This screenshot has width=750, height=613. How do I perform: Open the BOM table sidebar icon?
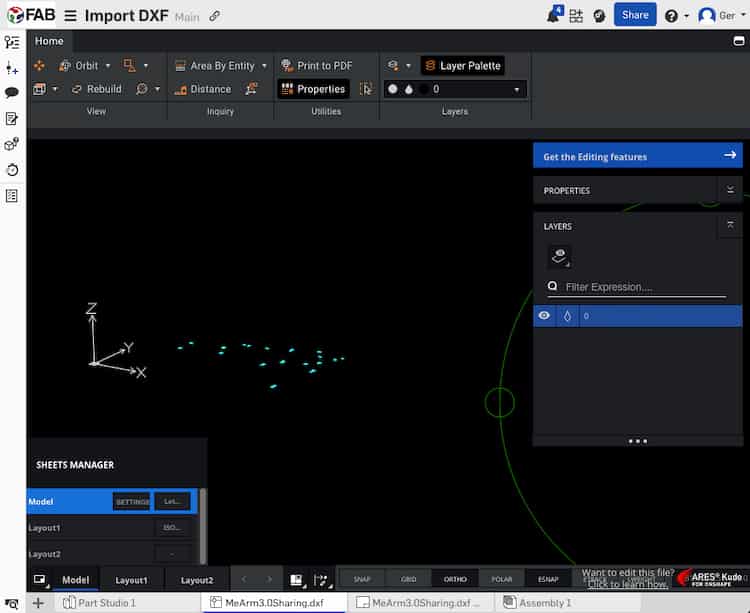click(12, 196)
